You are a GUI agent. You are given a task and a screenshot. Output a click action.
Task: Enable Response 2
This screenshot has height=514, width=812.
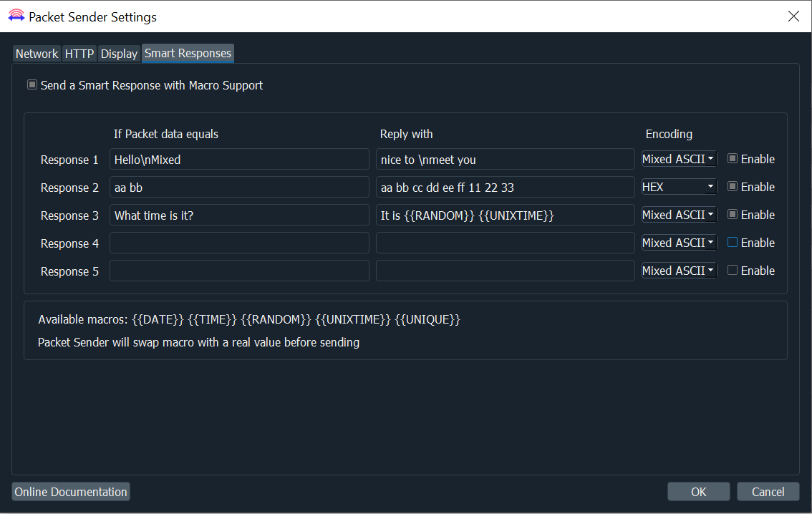732,187
